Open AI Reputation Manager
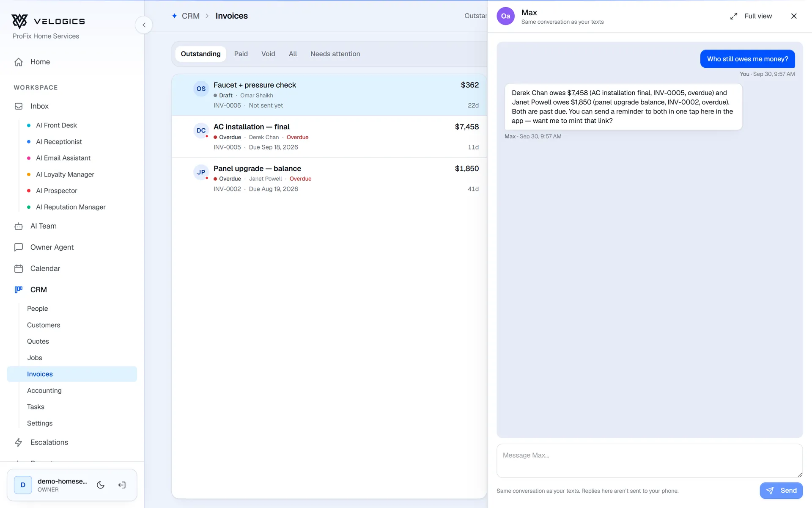 click(x=71, y=207)
